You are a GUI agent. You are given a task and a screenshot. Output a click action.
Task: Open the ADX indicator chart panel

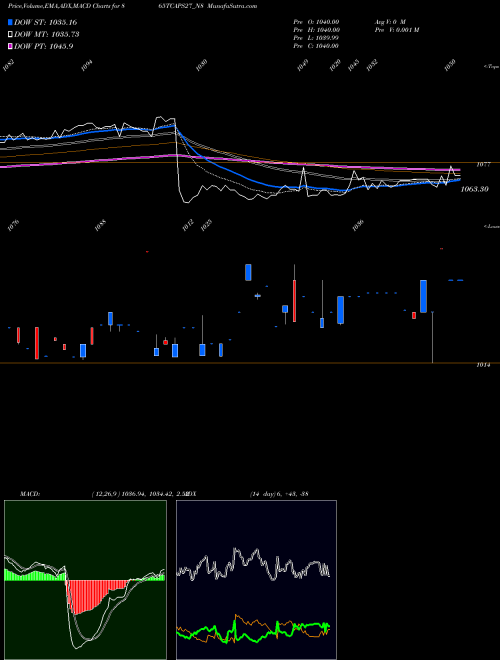(256, 580)
